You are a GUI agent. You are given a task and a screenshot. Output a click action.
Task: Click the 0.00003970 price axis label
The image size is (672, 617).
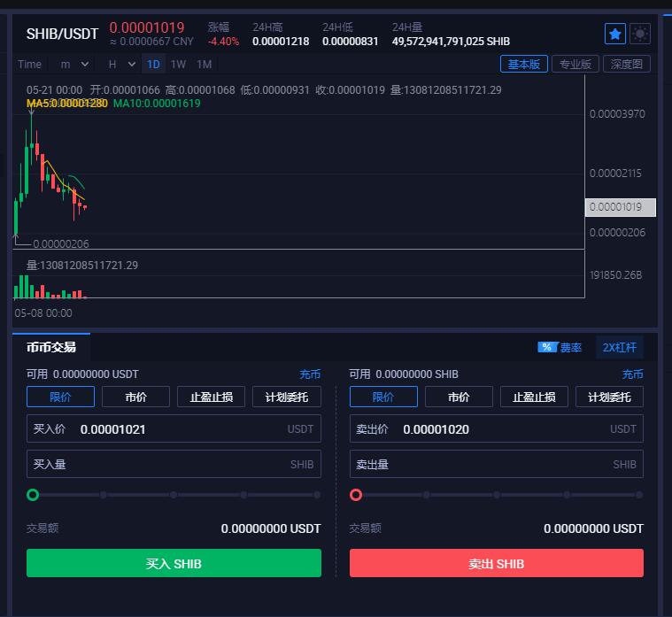coord(617,114)
